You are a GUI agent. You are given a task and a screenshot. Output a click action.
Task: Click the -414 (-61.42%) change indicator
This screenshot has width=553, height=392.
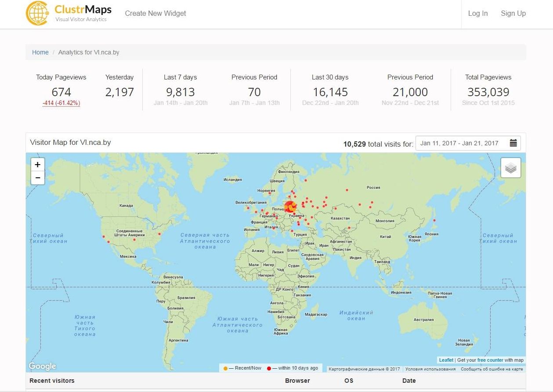(x=61, y=103)
